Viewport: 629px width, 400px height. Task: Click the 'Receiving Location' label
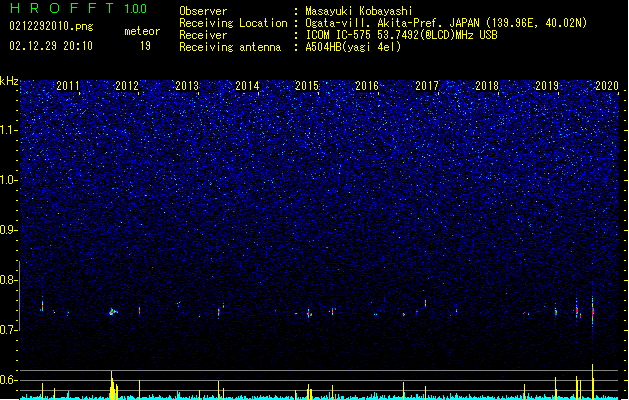tap(233, 23)
